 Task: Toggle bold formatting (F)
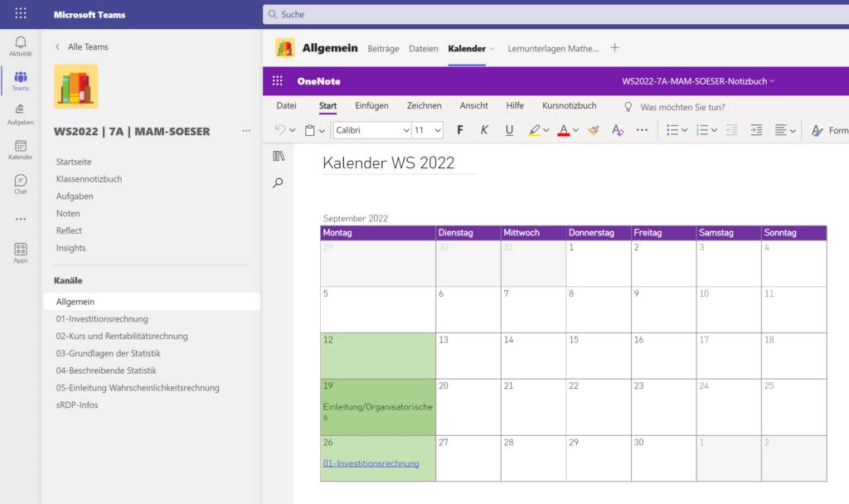click(x=459, y=130)
